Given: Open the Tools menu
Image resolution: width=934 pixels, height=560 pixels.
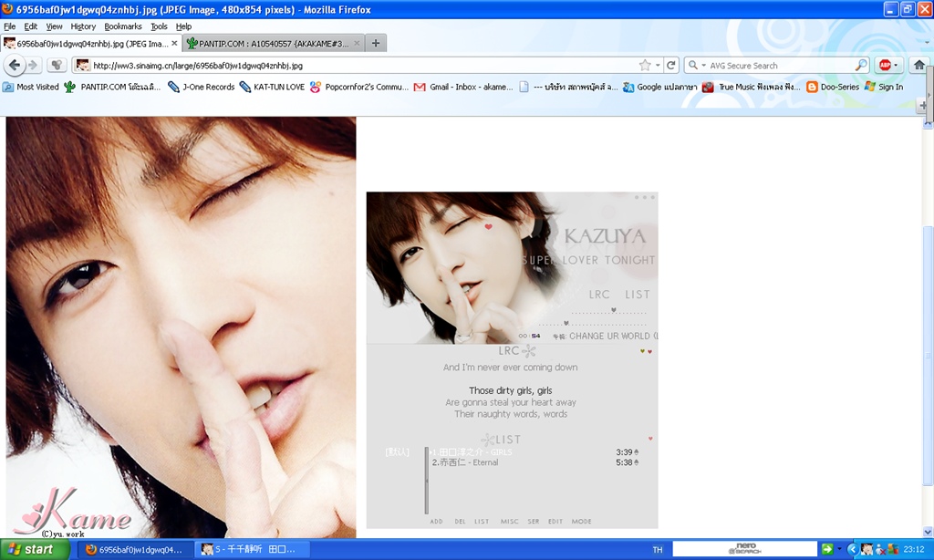Looking at the screenshot, I should tap(159, 26).
